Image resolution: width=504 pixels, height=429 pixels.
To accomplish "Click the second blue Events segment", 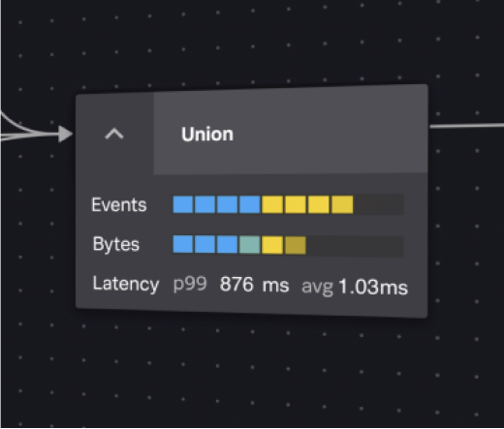I will [205, 204].
